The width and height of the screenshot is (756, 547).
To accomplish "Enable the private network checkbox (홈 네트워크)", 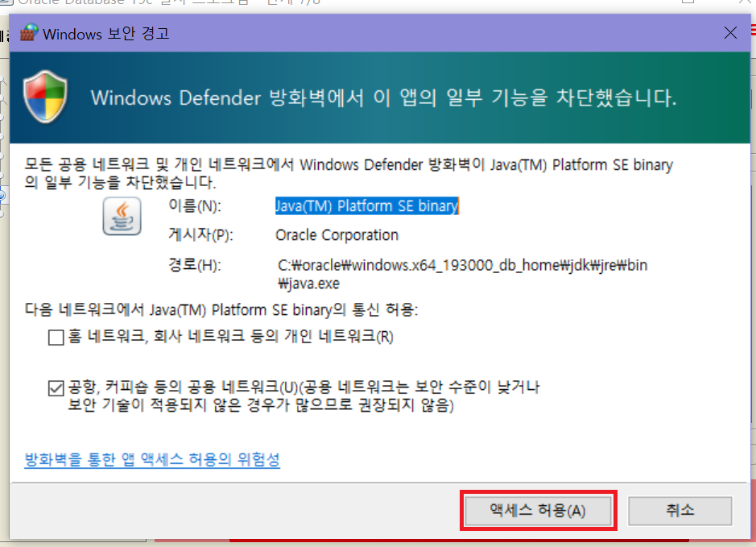I will (x=56, y=338).
